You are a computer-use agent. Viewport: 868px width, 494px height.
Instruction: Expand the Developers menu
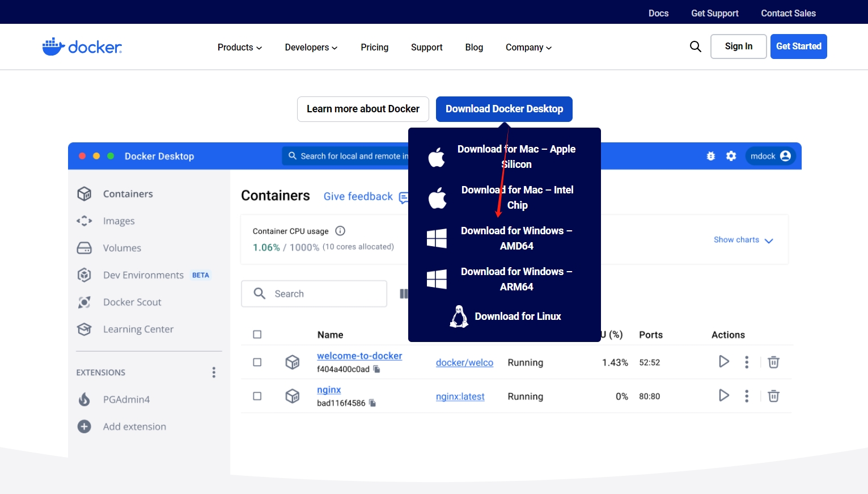coord(311,47)
